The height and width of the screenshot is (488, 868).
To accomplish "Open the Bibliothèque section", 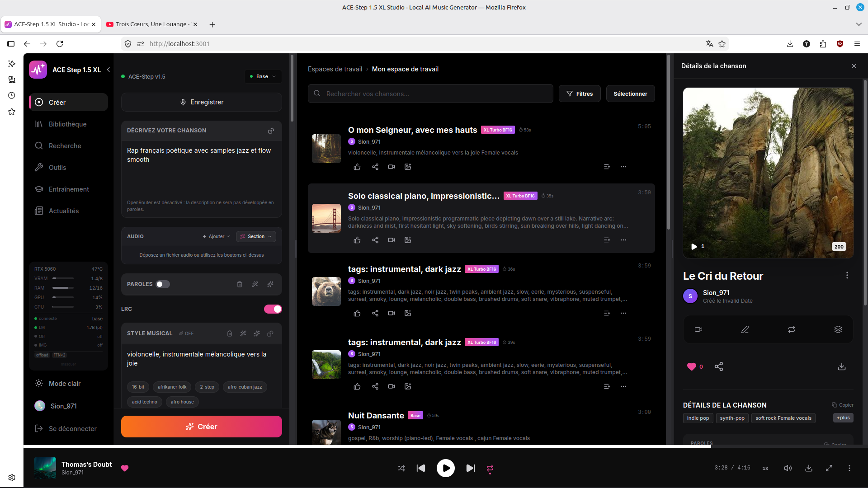I will point(68,124).
